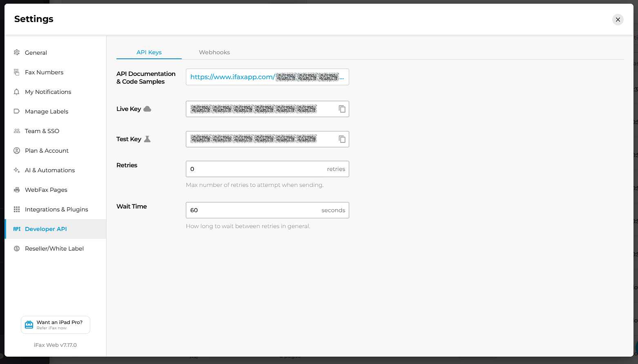
Task: Copy the Test Key to clipboard
Action: [x=342, y=139]
